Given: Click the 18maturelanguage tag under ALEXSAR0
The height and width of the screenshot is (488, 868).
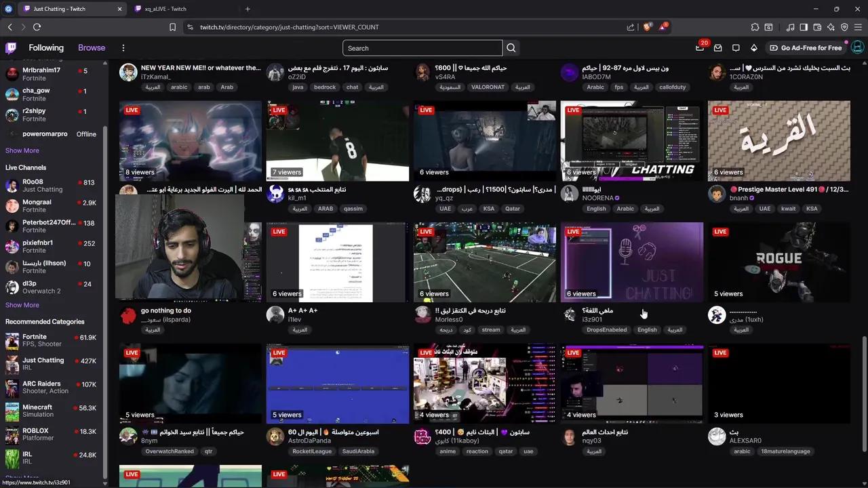Looking at the screenshot, I should (x=785, y=451).
